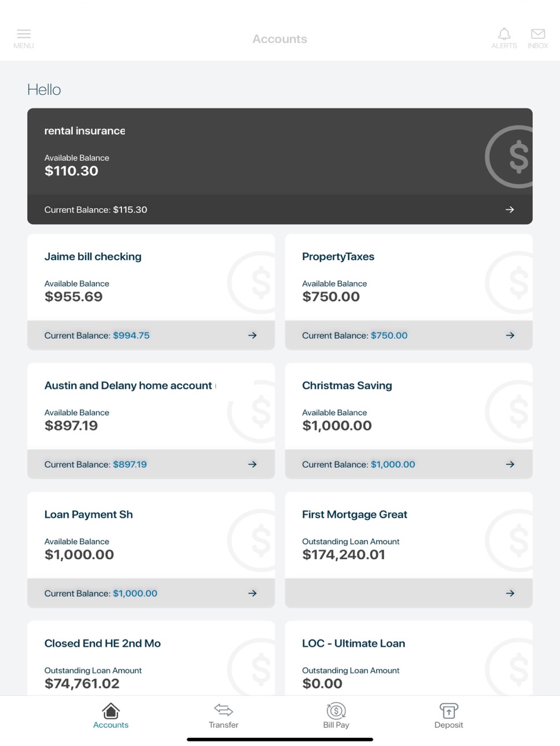Select the Accounts home tab icon
This screenshot has height=746, width=560.
pyautogui.click(x=110, y=710)
